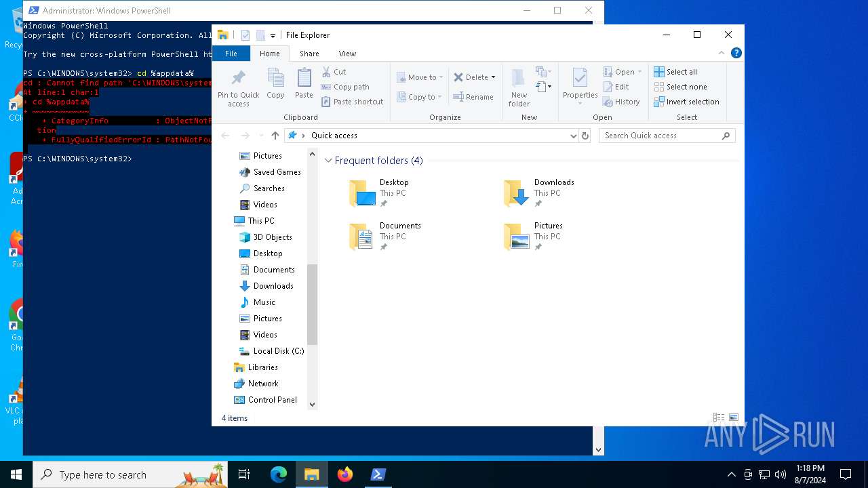The height and width of the screenshot is (488, 868).
Task: Click the Copy ribbon icon
Action: pos(275,83)
